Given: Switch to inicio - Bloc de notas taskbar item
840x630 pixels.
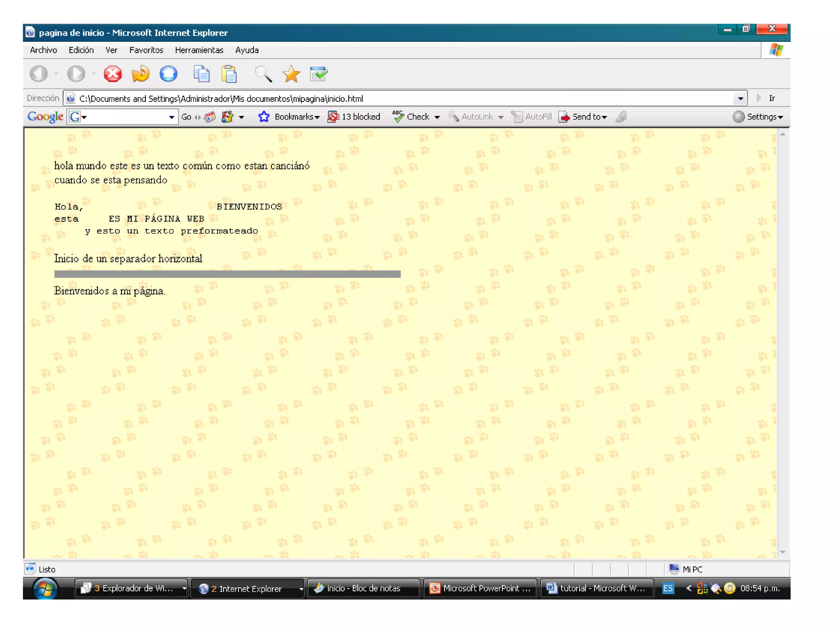Looking at the screenshot, I should click(x=363, y=588).
